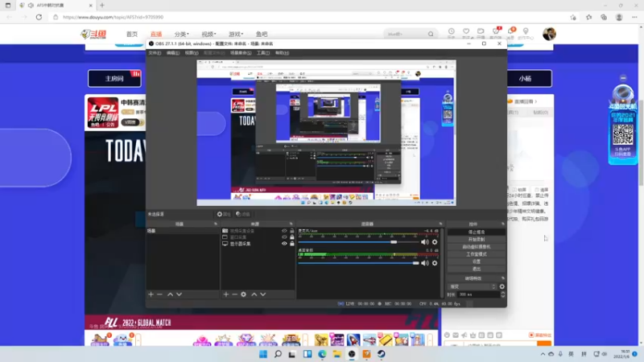This screenshot has width=644, height=362.
Task: Open messages bell icon with red badge
Action: 511,31
